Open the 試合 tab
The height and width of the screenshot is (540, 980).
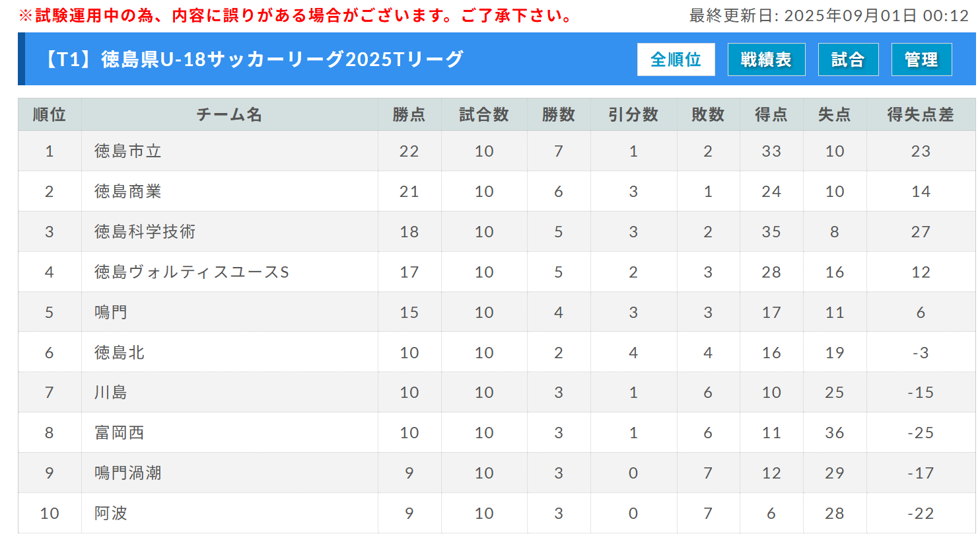click(848, 59)
